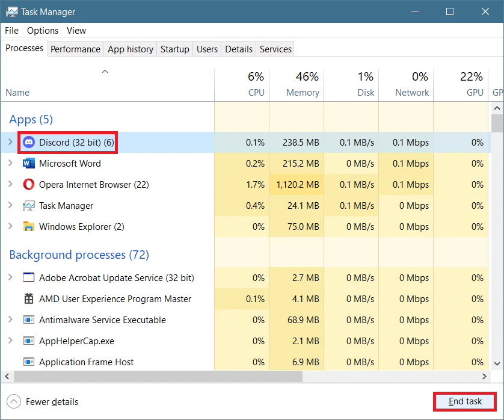Image resolution: width=504 pixels, height=420 pixels.
Task: Click the Adobe Acrobat Update Service icon
Action: coord(29,277)
